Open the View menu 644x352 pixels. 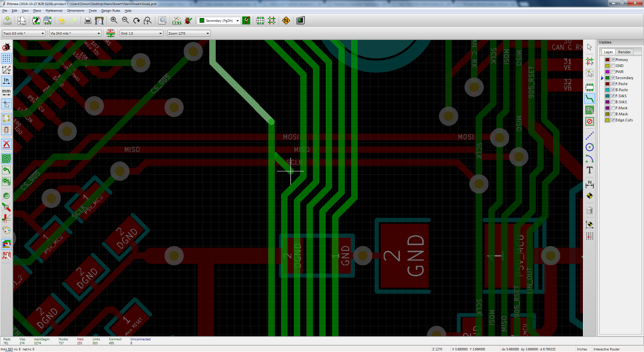pyautogui.click(x=25, y=11)
